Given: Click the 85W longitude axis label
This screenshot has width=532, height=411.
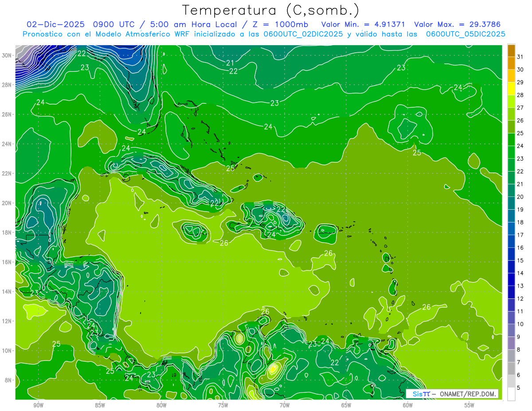Looking at the screenshot, I should (x=100, y=405).
